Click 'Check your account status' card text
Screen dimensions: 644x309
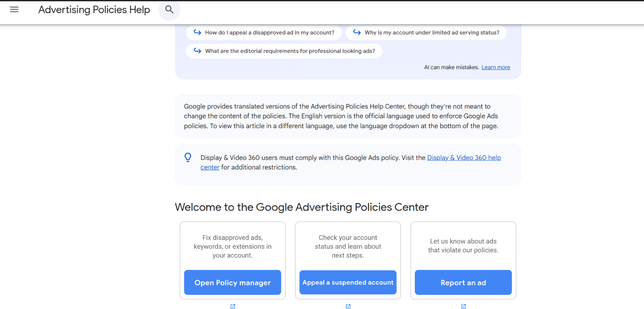point(348,246)
